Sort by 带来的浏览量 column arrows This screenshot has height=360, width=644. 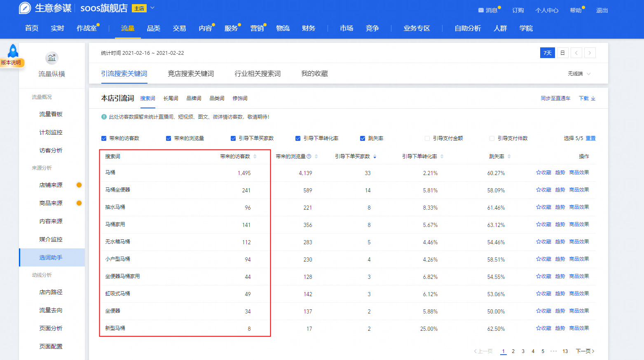316,157
